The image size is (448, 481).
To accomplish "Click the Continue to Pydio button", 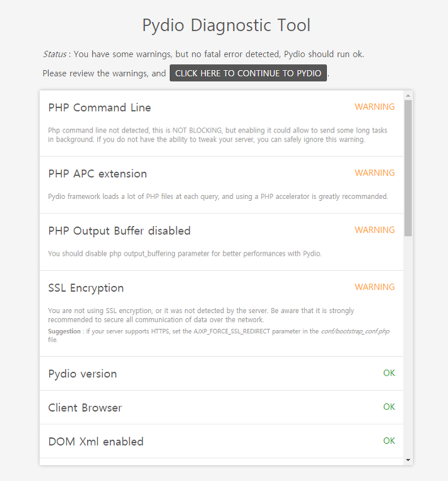I will tap(248, 73).
